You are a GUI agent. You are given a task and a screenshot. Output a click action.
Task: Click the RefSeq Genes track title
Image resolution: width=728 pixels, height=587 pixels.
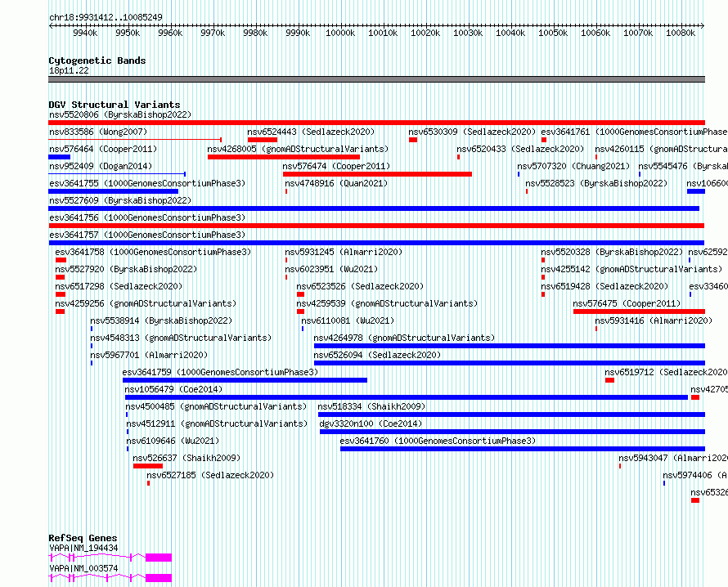[x=83, y=538]
